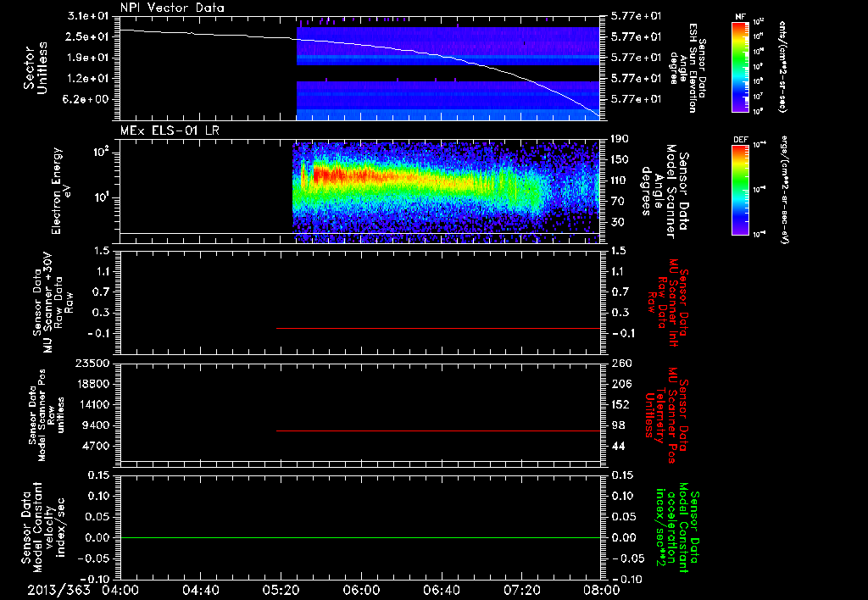868x600 pixels.
Task: Click the 10¹ electron energy tick label
Action: [x=101, y=197]
